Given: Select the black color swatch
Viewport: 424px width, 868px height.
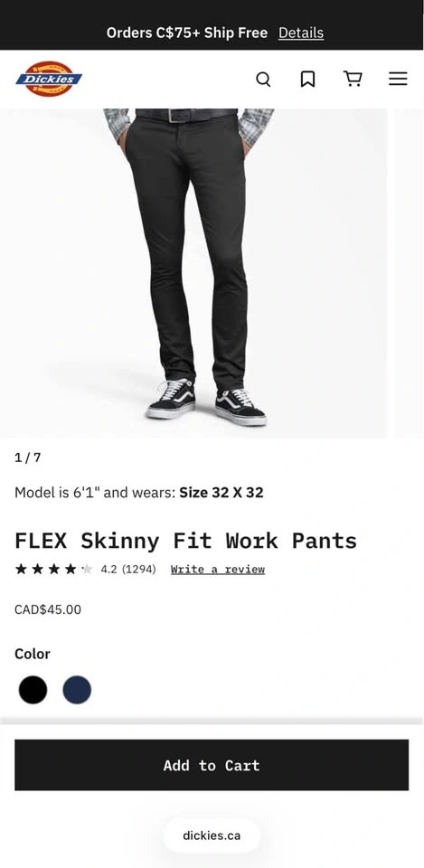Looking at the screenshot, I should 33,690.
